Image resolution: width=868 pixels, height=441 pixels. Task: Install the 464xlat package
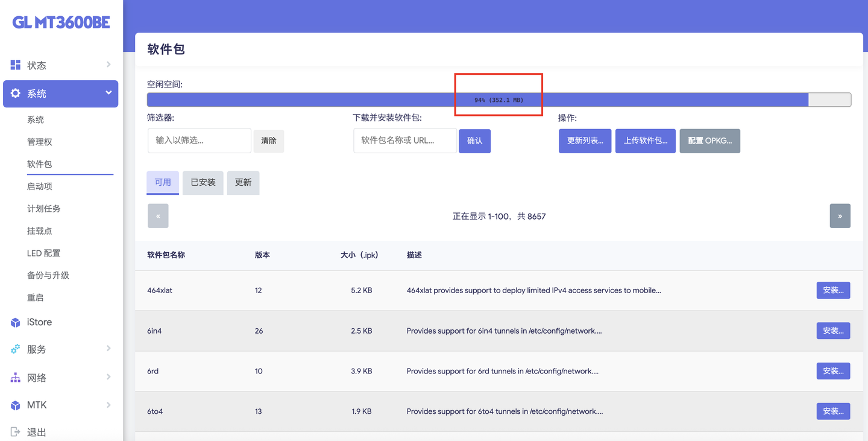pyautogui.click(x=834, y=290)
